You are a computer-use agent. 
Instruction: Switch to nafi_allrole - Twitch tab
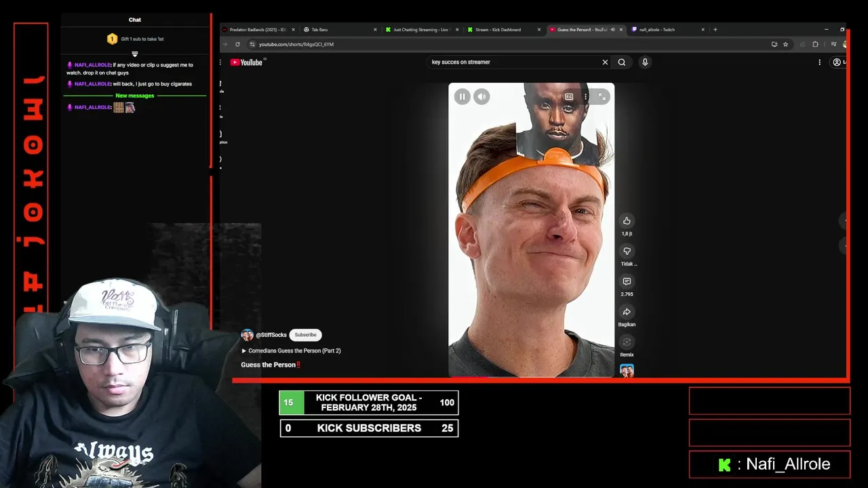(x=668, y=30)
